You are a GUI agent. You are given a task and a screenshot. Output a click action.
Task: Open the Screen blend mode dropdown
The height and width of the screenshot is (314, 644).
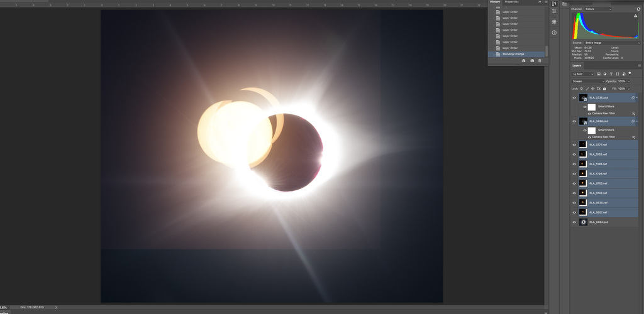tap(588, 81)
